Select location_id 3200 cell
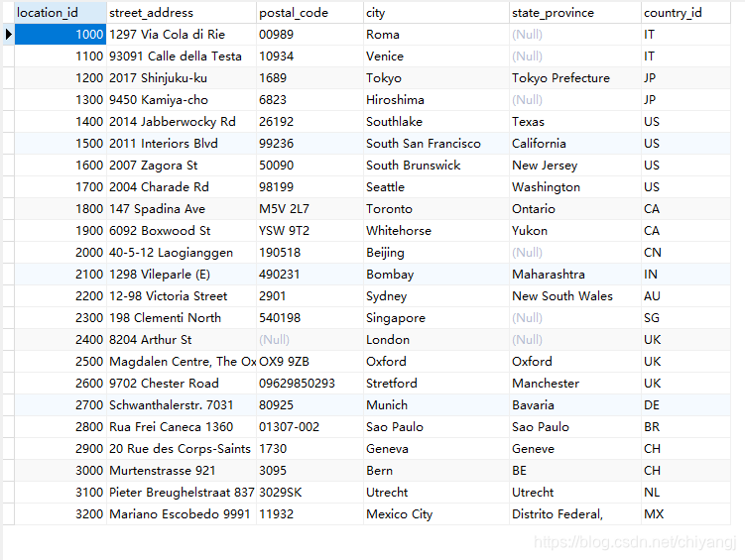This screenshot has height=560, width=745. pyautogui.click(x=61, y=514)
